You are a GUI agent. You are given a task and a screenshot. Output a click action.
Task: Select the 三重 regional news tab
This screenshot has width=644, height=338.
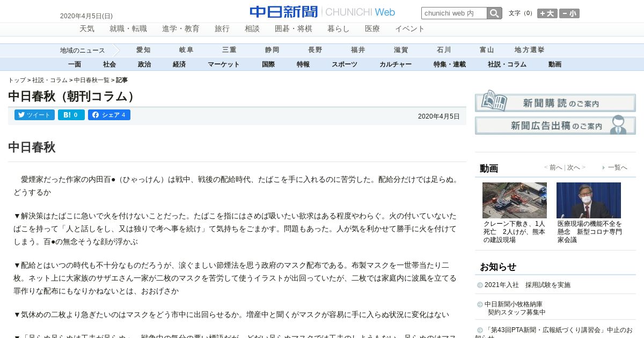coord(229,50)
